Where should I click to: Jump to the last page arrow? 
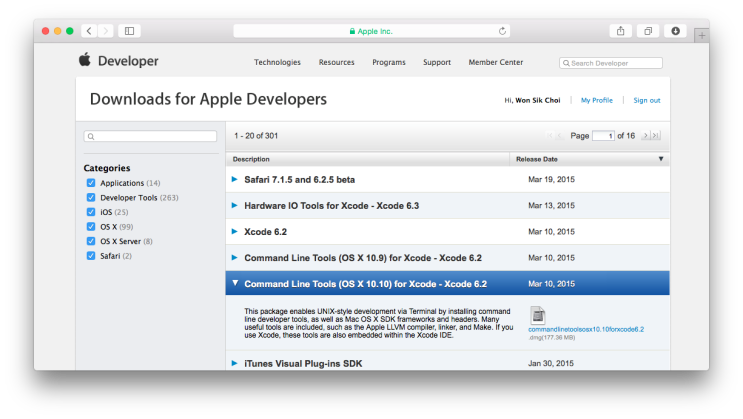(656, 136)
